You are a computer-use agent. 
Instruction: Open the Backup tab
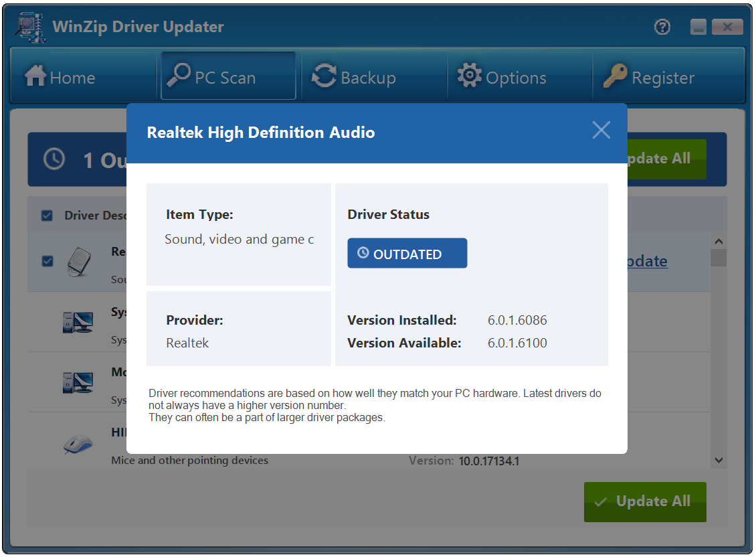355,78
